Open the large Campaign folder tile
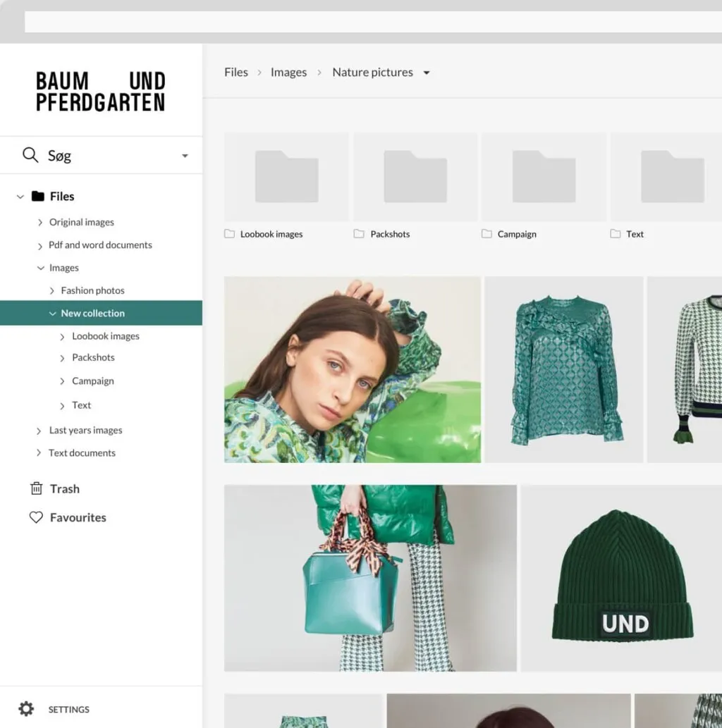Screen dimensions: 722x728 coord(544,176)
